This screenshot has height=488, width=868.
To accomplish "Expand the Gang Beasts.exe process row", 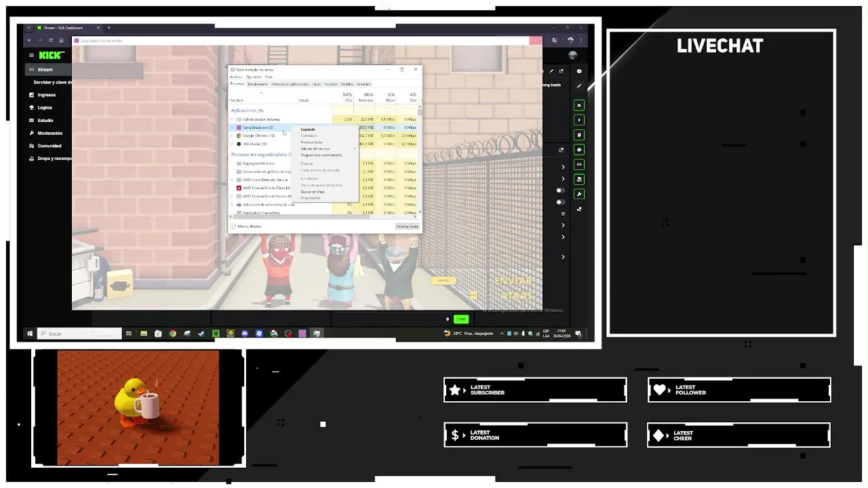I will point(232,127).
